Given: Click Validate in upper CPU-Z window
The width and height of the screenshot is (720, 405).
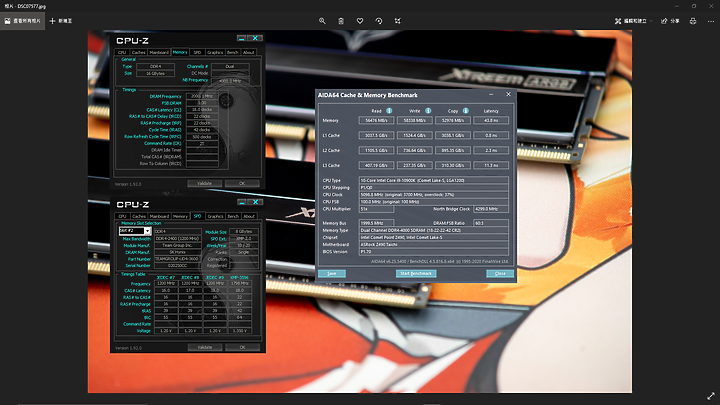Looking at the screenshot, I should [x=204, y=183].
